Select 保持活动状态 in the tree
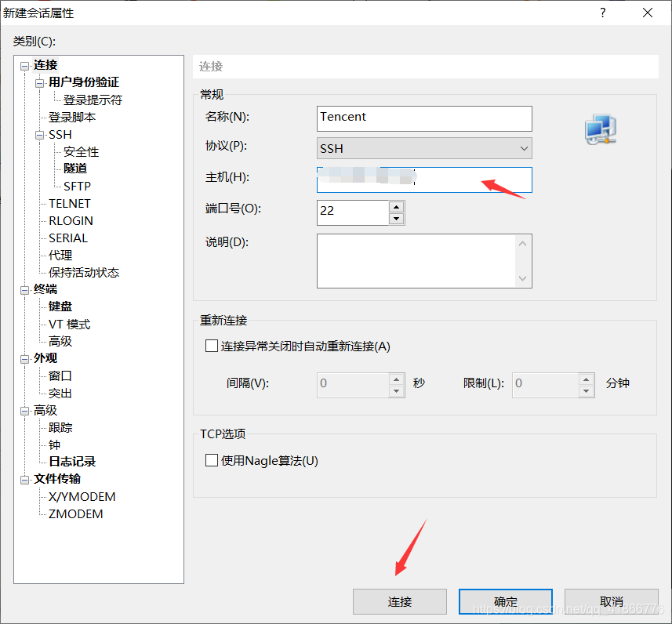The image size is (672, 624). tap(84, 273)
